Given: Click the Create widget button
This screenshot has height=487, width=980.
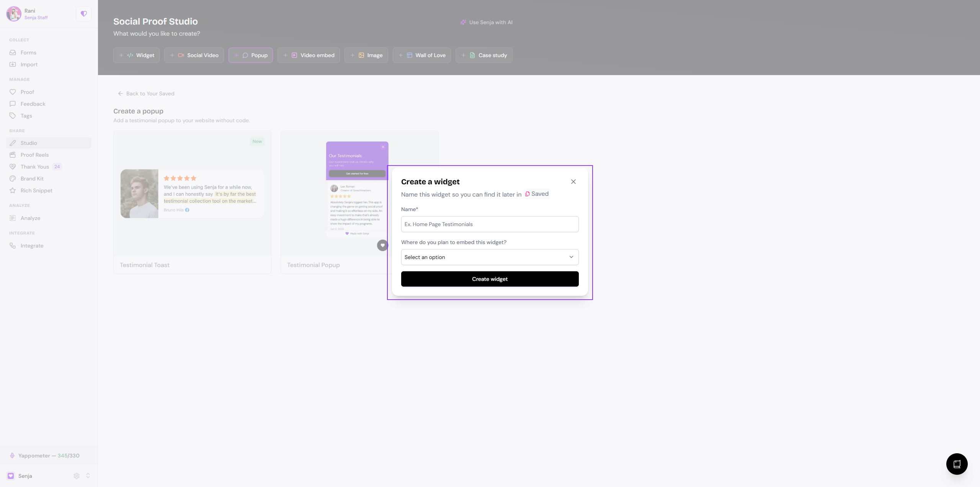Looking at the screenshot, I should click(x=490, y=279).
